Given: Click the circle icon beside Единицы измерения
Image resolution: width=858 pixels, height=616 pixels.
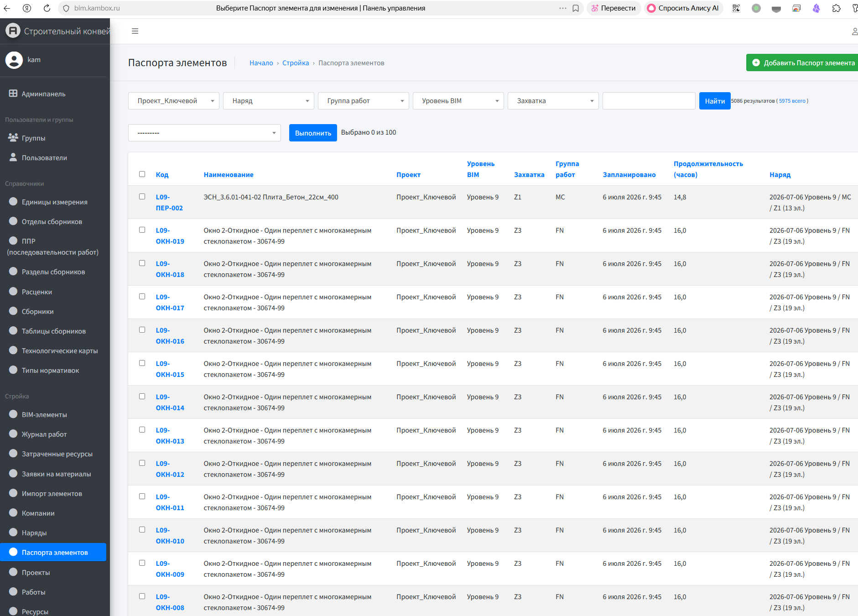Looking at the screenshot, I should [x=13, y=201].
